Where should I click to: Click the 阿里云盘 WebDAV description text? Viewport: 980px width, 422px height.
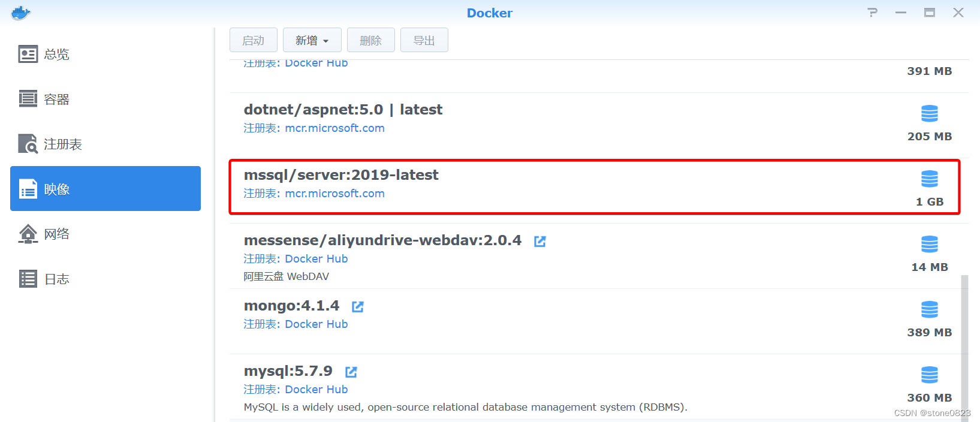click(287, 276)
